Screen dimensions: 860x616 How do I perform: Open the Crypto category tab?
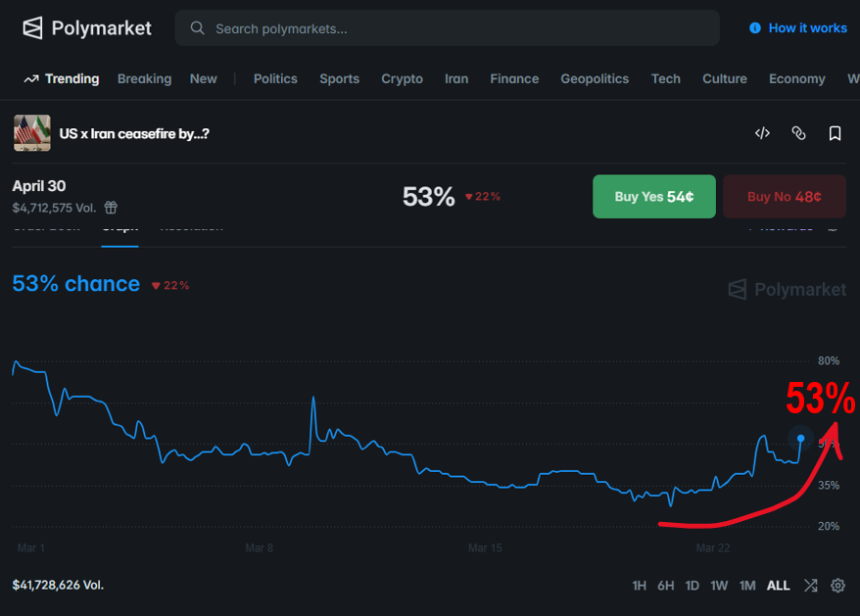pos(402,78)
